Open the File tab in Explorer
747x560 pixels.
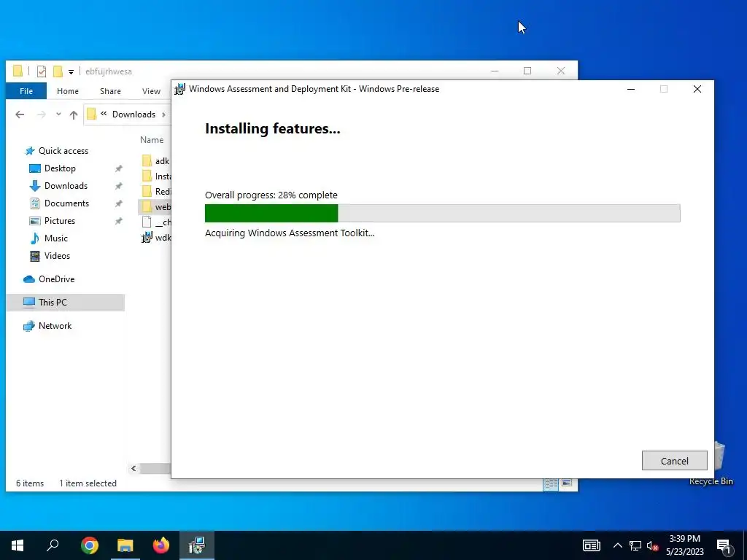point(26,91)
